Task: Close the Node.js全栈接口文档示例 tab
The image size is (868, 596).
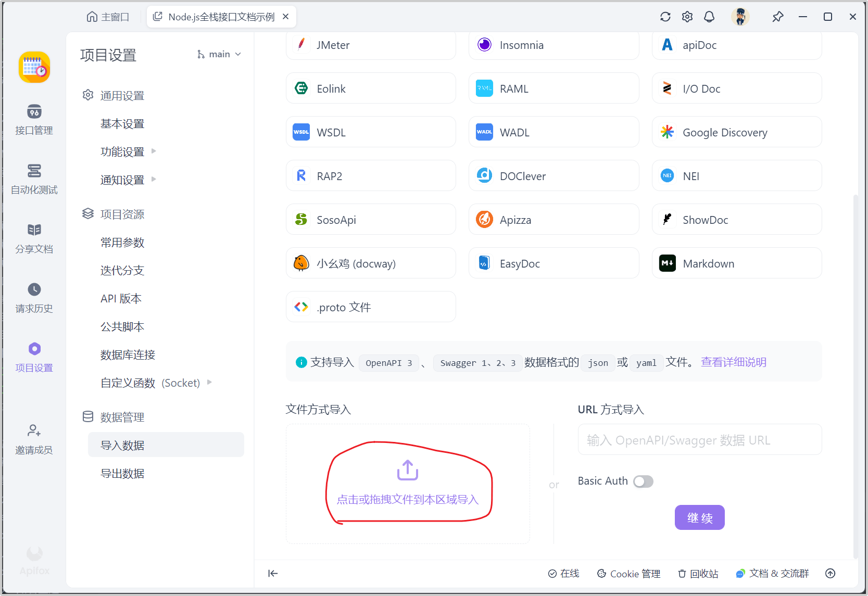Action: point(286,17)
